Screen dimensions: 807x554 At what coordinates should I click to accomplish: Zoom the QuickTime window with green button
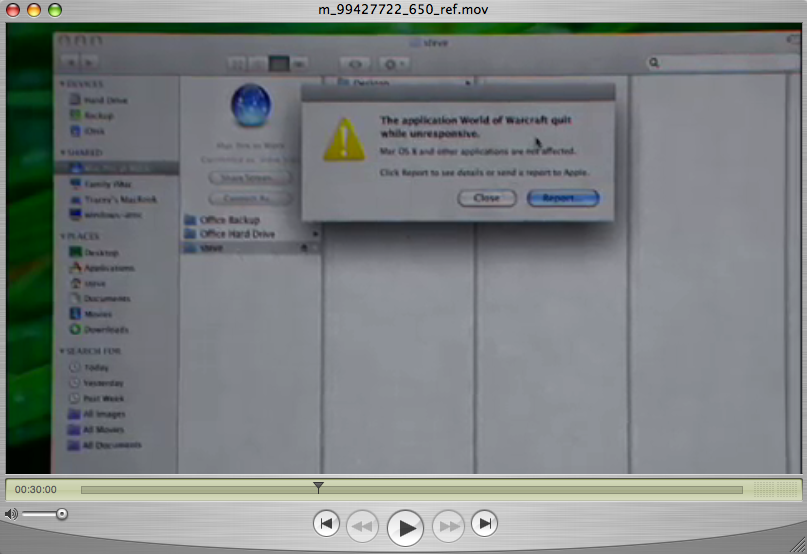coord(55,10)
